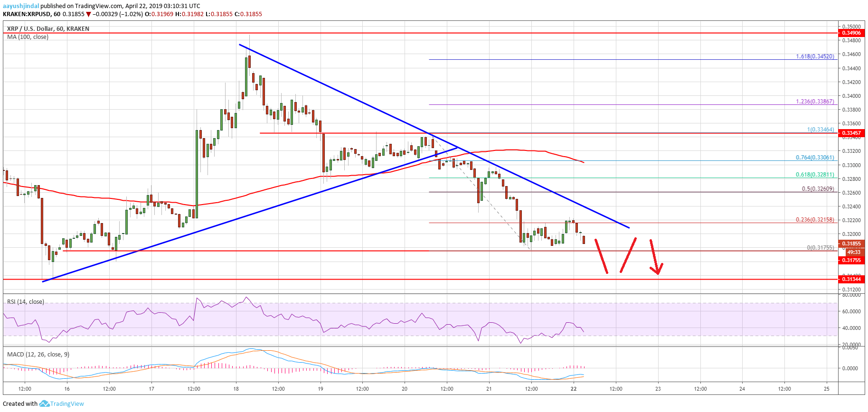Click the 60.0000 RSI axis value
The height and width of the screenshot is (412, 868).
851,311
